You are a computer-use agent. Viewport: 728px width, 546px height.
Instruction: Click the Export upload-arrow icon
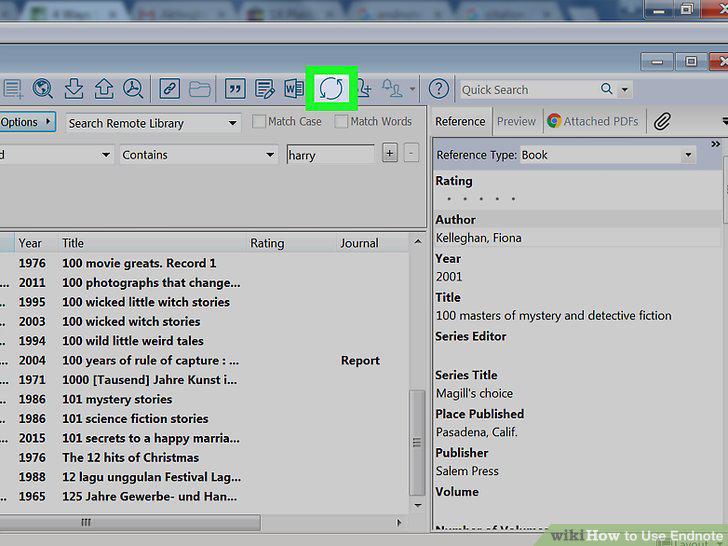point(104,88)
